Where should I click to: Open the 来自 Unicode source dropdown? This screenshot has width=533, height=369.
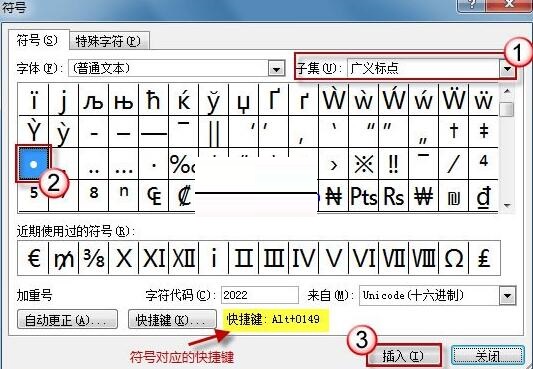pos(508,295)
